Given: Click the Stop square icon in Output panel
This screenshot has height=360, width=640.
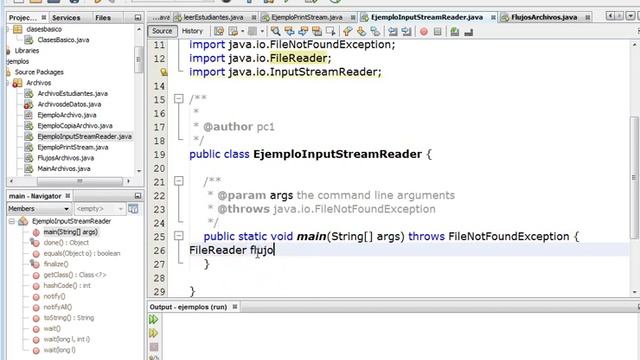Looking at the screenshot, I should point(153,347).
